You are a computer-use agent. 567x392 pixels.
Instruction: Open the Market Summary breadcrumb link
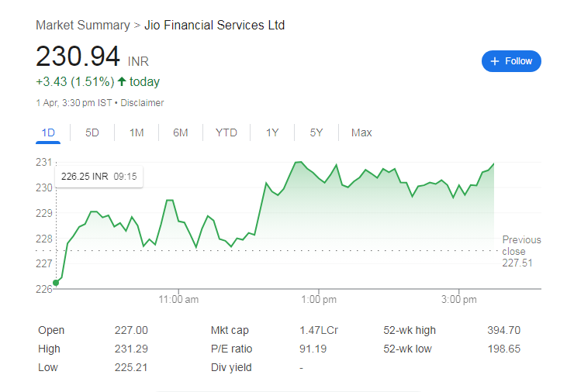(x=83, y=26)
